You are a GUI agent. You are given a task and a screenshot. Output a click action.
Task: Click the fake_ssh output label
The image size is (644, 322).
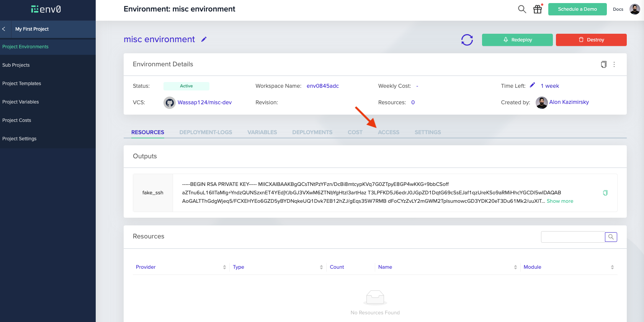coord(153,193)
